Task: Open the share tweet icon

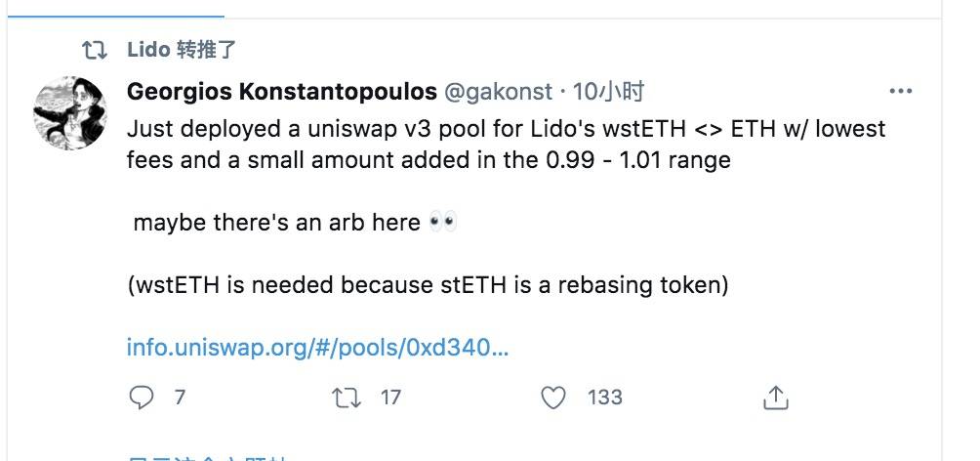Action: coord(775,398)
